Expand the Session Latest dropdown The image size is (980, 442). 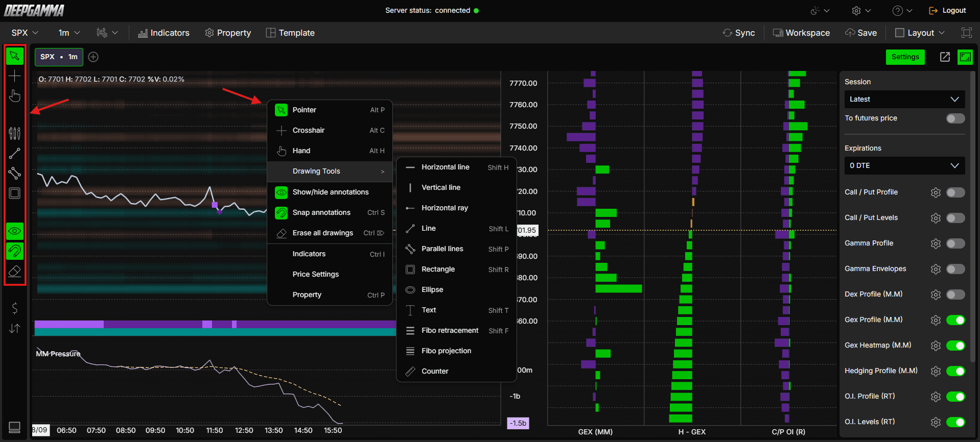coord(904,99)
